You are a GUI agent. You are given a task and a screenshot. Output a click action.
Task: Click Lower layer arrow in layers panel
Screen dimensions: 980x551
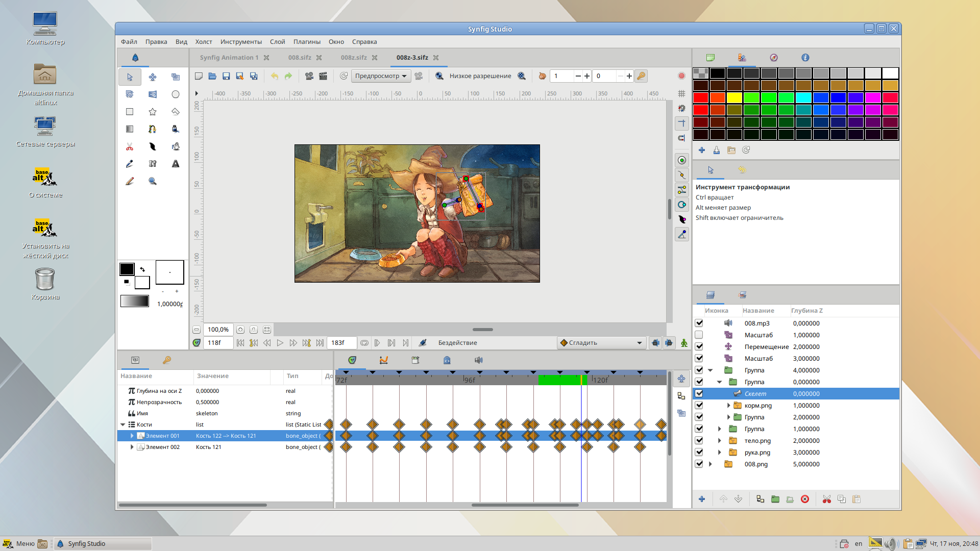[738, 499]
